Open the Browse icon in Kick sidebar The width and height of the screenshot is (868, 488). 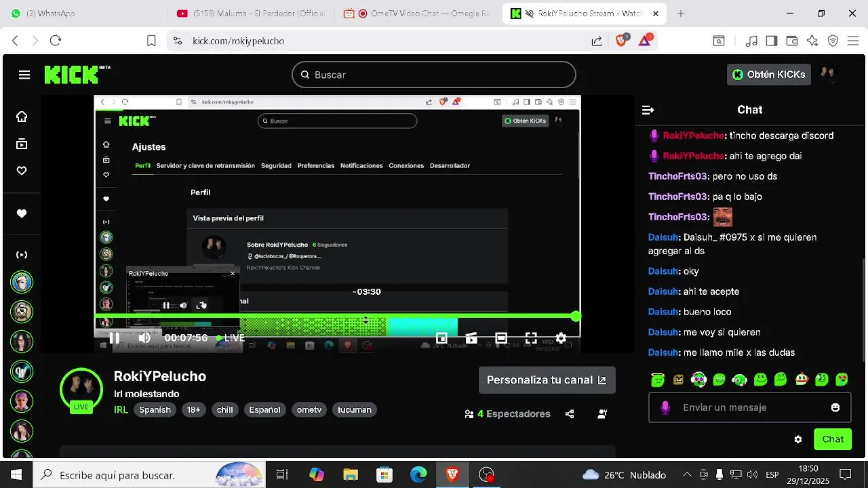tap(22, 144)
